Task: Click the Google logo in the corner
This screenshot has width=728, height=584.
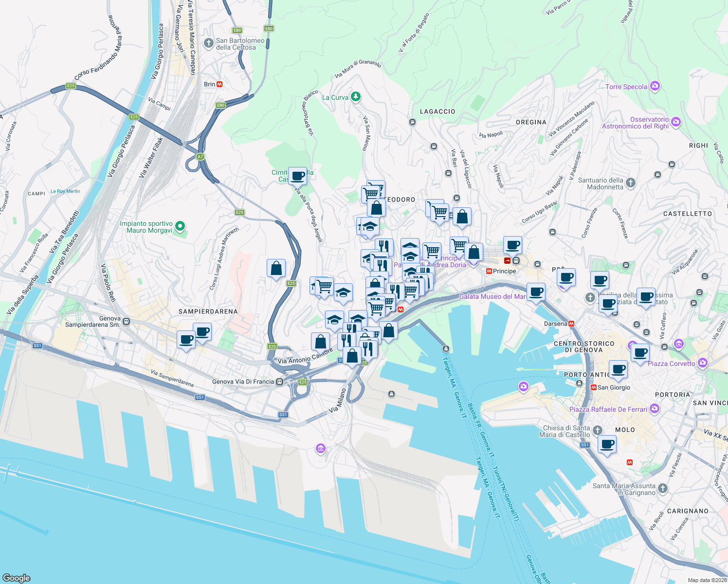Action: pyautogui.click(x=17, y=579)
